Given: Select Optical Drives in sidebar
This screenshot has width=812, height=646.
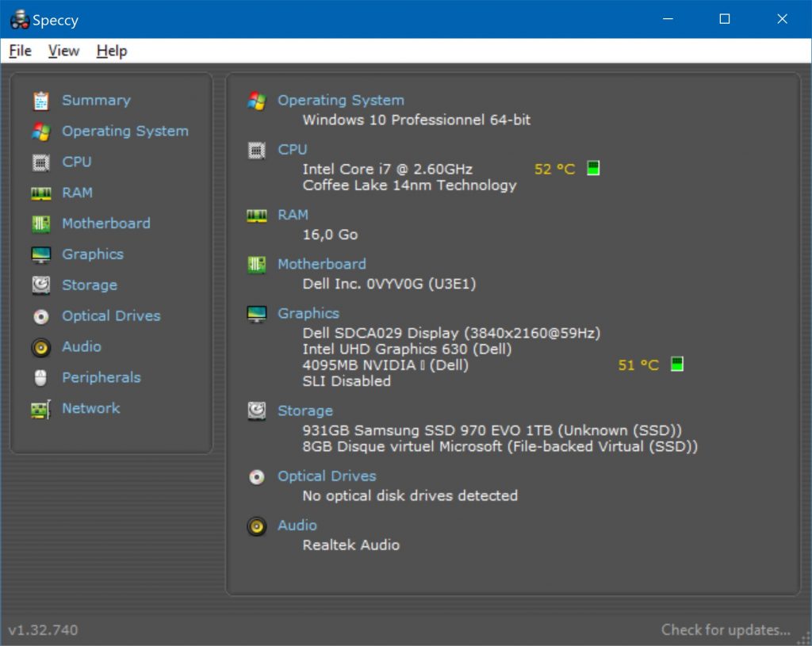Looking at the screenshot, I should click(111, 315).
